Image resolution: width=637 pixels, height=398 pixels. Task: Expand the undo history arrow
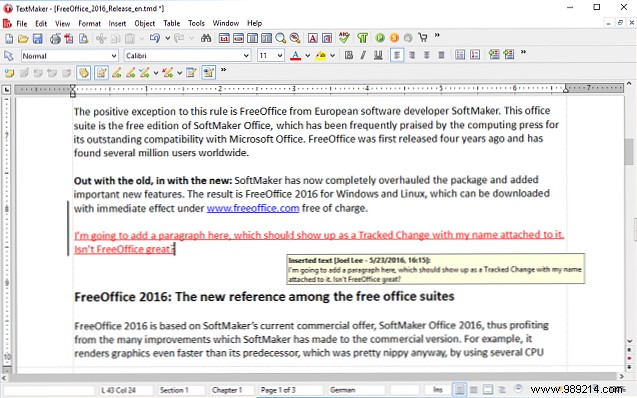[x=167, y=39]
